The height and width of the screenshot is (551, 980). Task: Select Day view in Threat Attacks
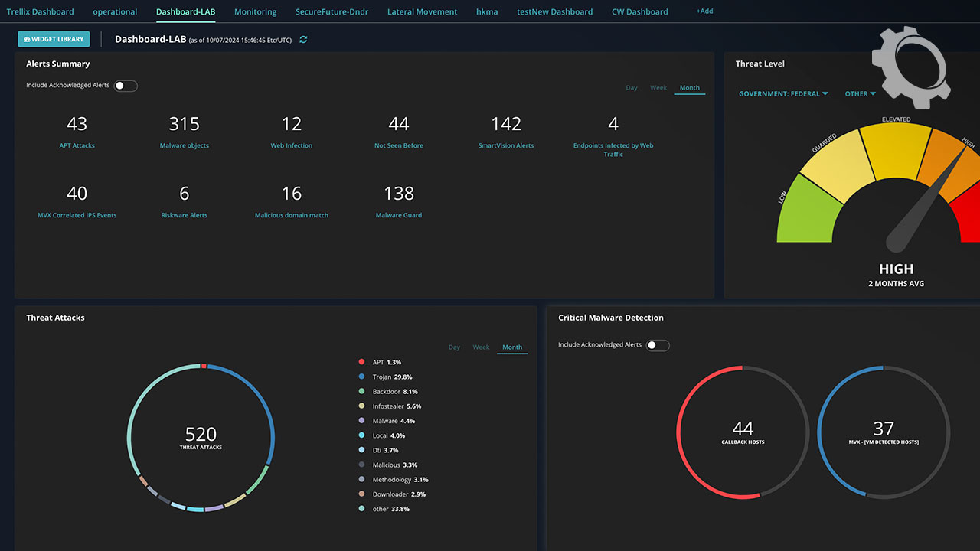pyautogui.click(x=454, y=347)
